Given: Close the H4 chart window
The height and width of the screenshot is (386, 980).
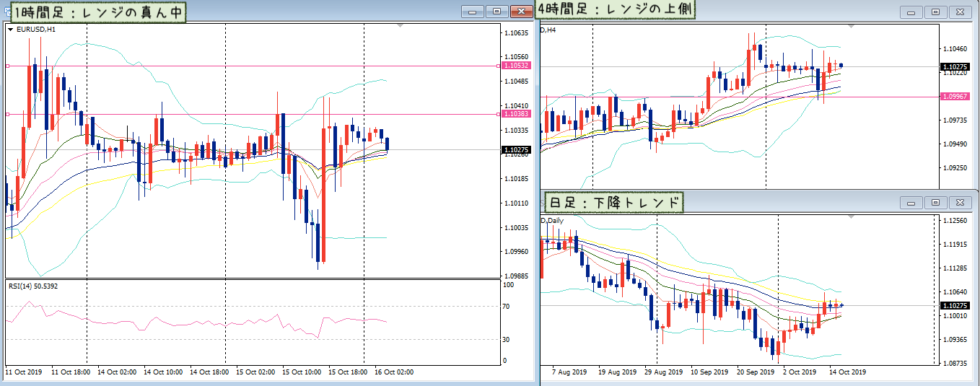Looking at the screenshot, I should (960, 12).
